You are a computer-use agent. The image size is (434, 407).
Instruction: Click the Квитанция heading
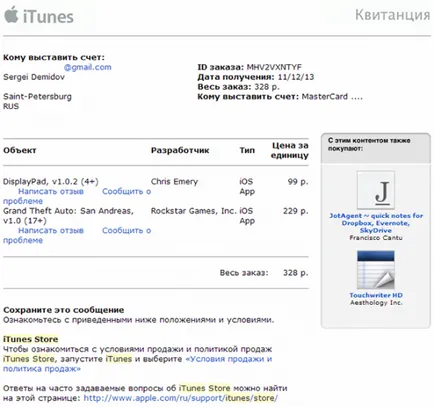[392, 15]
